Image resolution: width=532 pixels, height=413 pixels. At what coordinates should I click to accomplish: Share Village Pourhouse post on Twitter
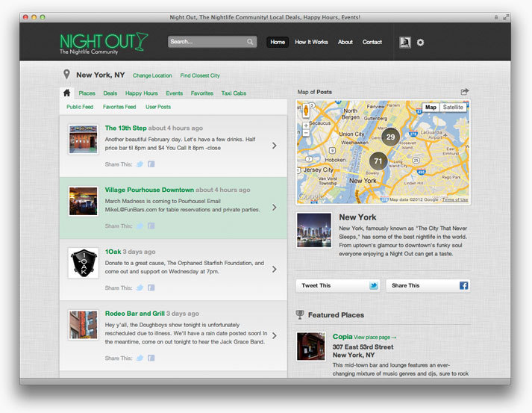click(140, 226)
